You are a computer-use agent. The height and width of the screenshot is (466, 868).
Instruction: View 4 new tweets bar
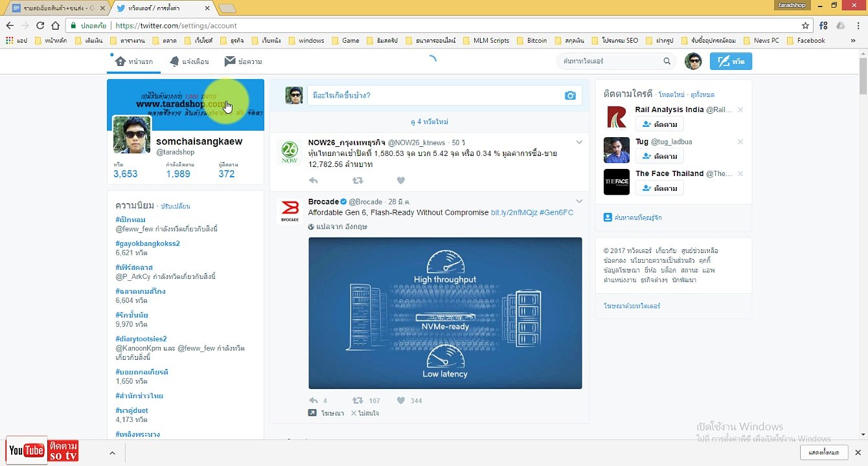429,122
